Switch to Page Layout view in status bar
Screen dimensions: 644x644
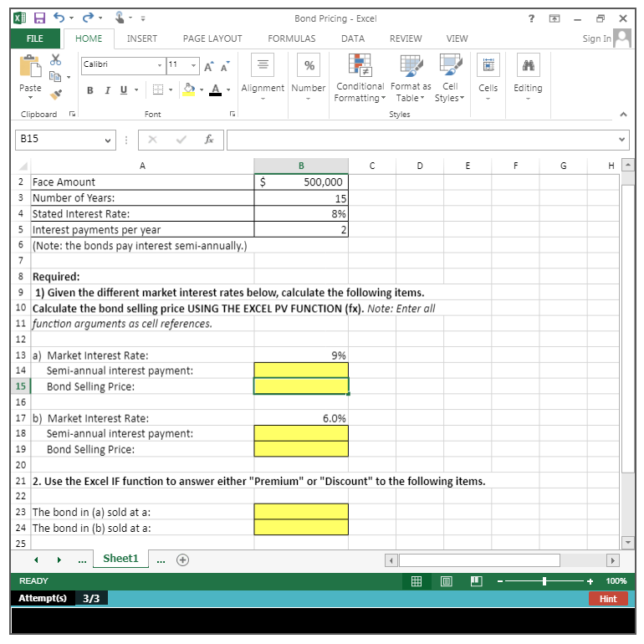447,581
